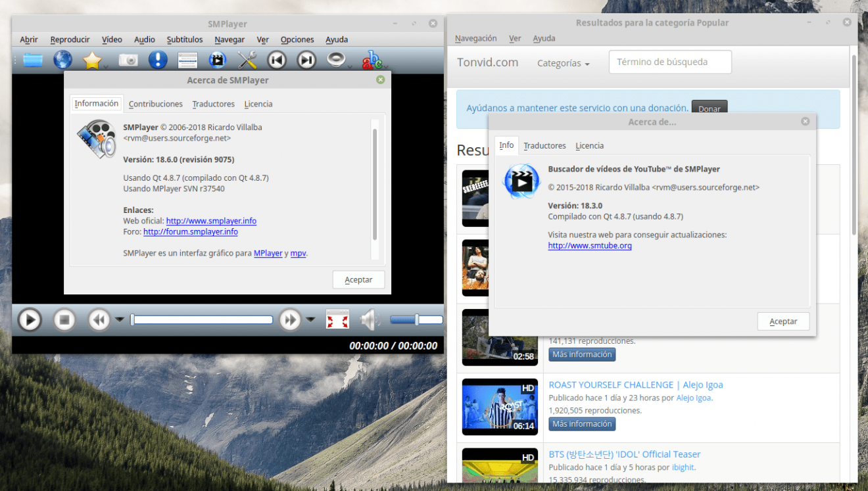Jump to the previous track in SMPlayer toolbar
Image resolution: width=868 pixels, height=491 pixels.
[277, 60]
